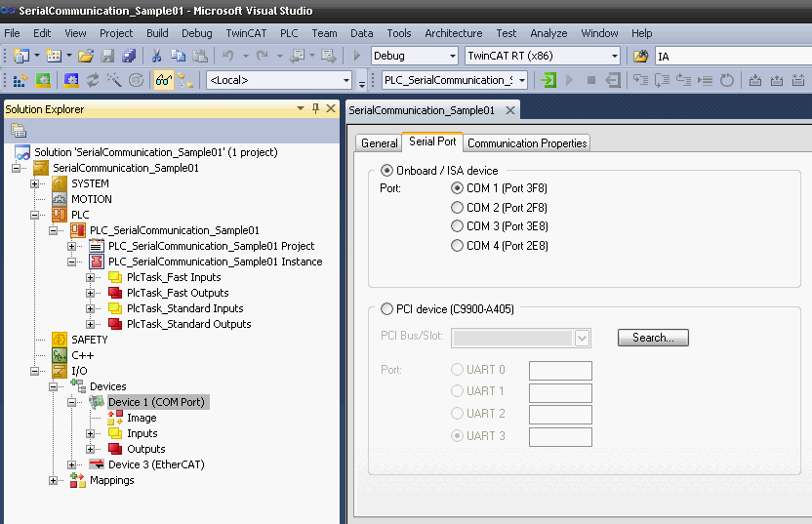Click the New Project toolbar icon
The width and height of the screenshot is (812, 524).
click(21, 56)
